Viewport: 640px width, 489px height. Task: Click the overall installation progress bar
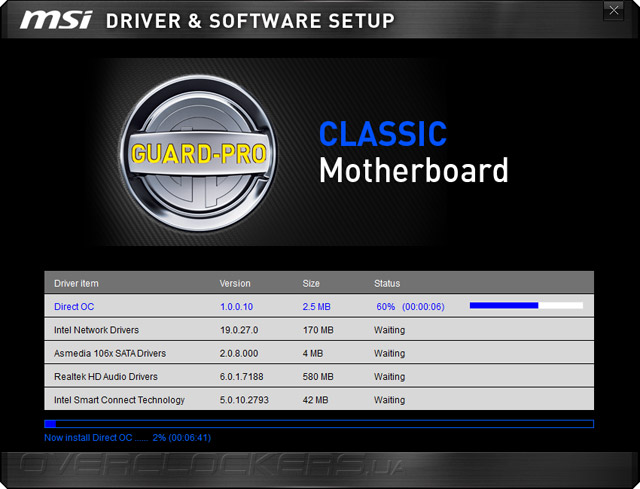pyautogui.click(x=319, y=424)
